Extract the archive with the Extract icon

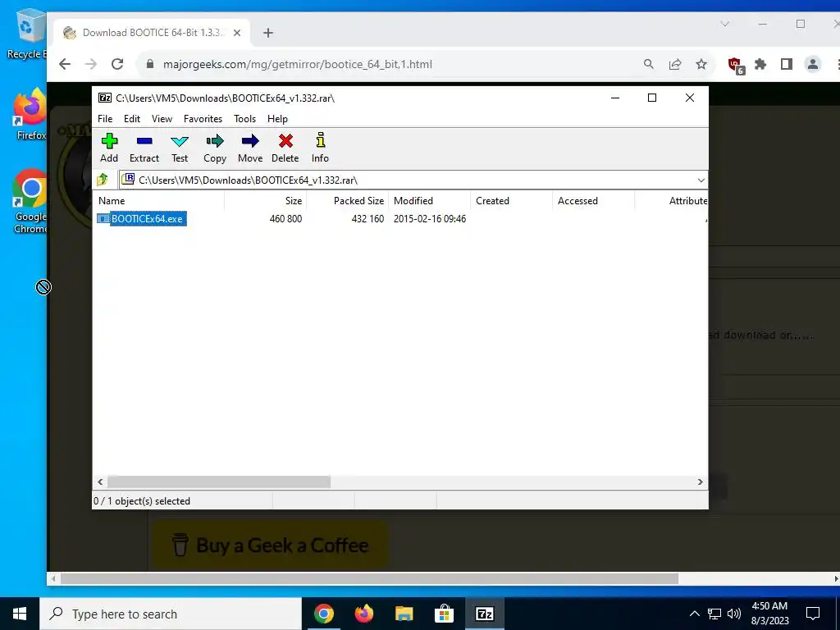[x=144, y=148]
